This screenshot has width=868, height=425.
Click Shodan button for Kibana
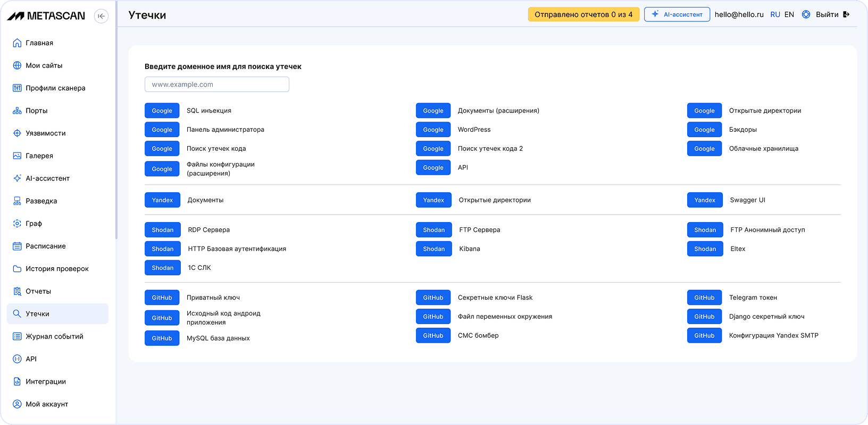pyautogui.click(x=434, y=249)
